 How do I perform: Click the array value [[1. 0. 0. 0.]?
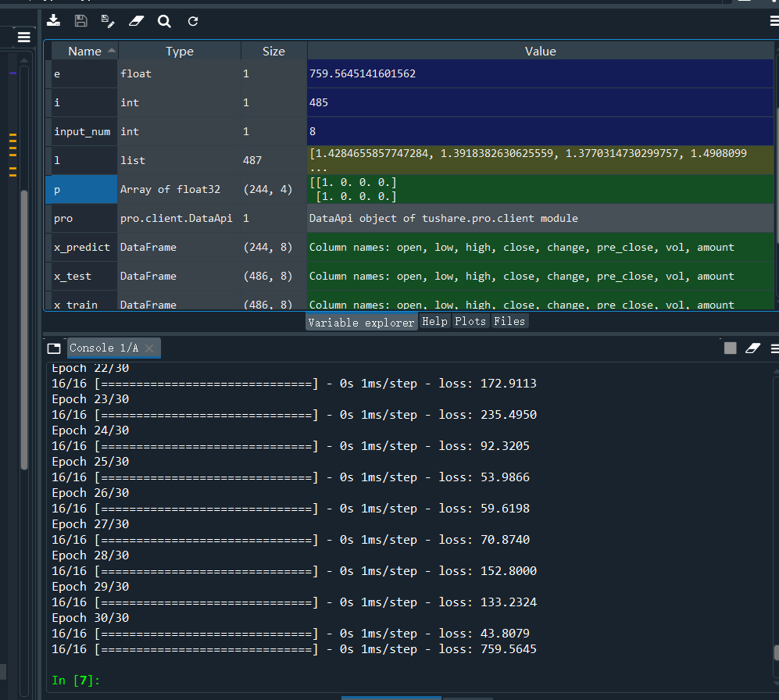(541, 190)
